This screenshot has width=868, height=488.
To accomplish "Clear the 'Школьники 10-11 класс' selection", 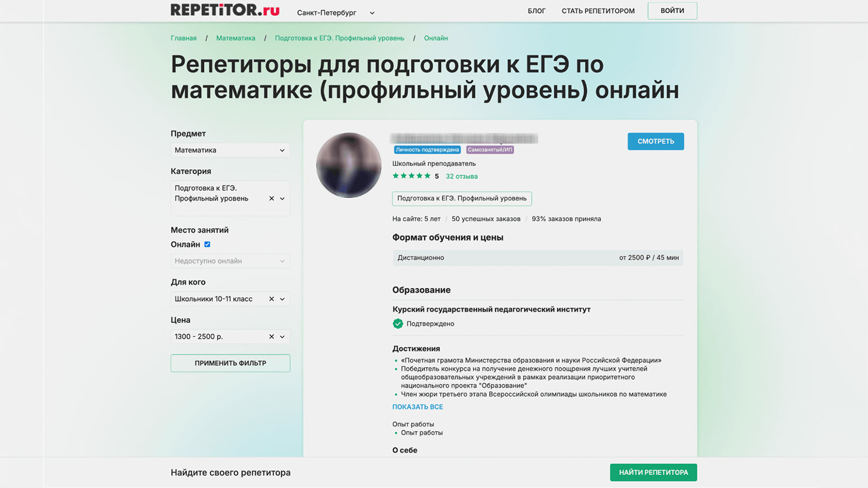I will click(x=271, y=299).
